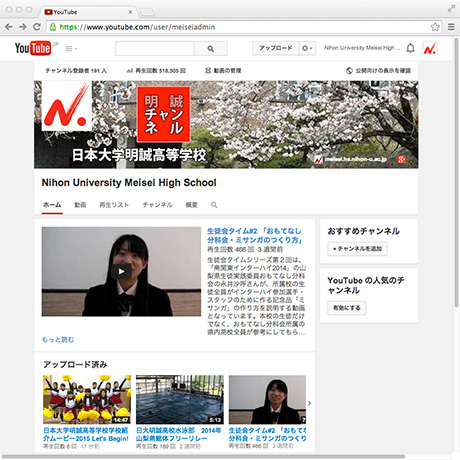Bookmark the page with the star icon

point(435,27)
